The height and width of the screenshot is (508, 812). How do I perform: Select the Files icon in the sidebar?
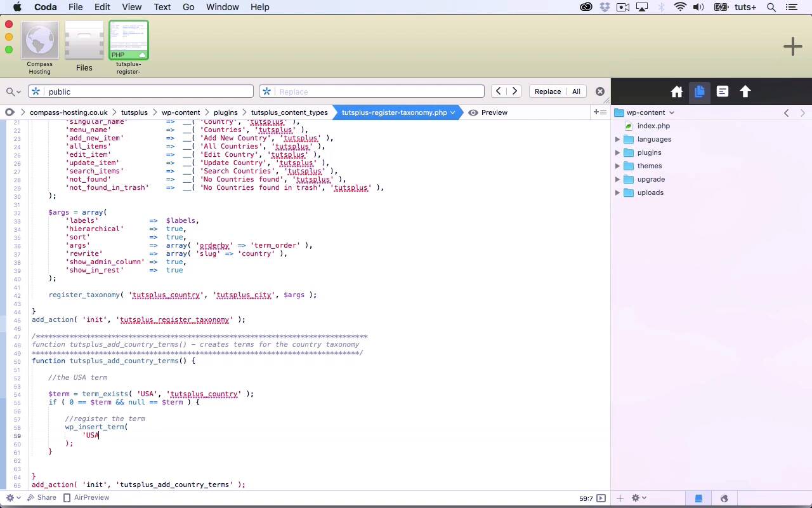[699, 91]
